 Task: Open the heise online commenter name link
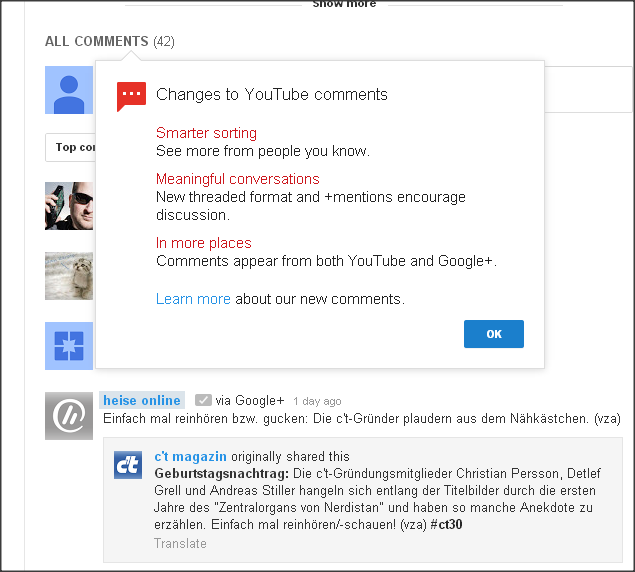pyautogui.click(x=142, y=400)
